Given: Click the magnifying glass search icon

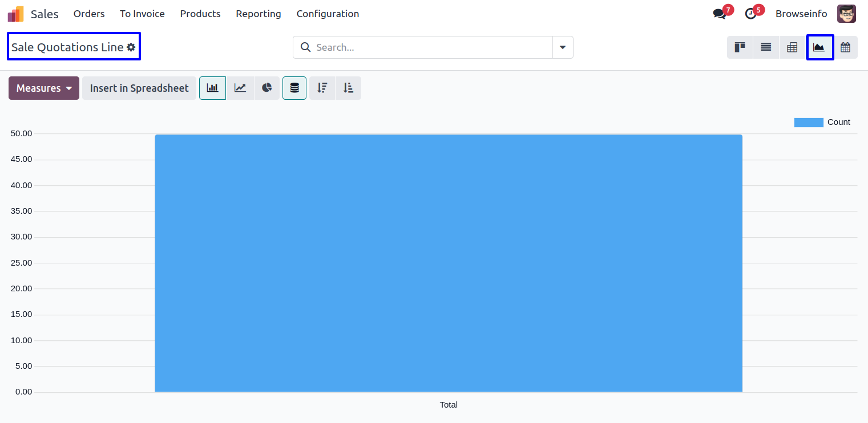Looking at the screenshot, I should (x=306, y=47).
